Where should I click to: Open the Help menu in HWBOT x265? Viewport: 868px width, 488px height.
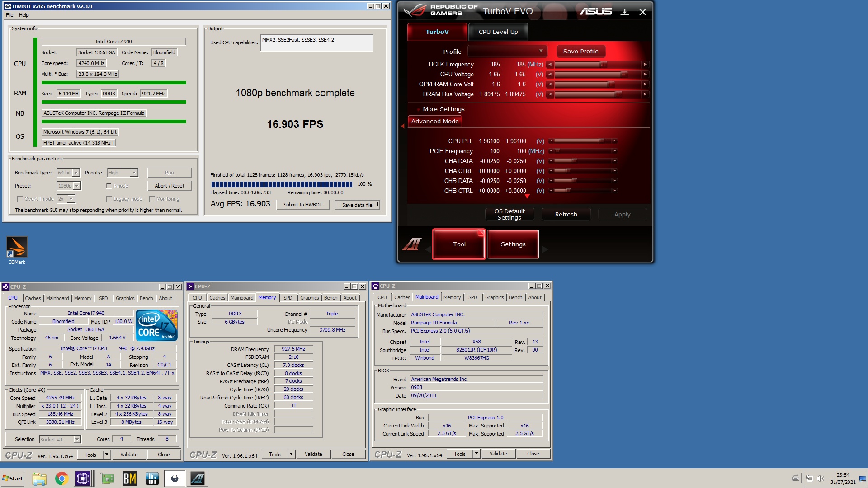(x=24, y=15)
